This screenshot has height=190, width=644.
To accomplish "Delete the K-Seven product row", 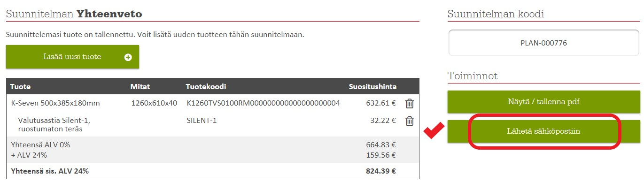I will point(409,103).
